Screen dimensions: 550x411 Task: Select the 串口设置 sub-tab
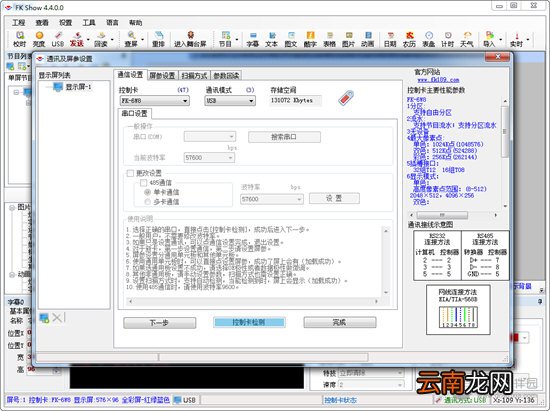pyautogui.click(x=135, y=113)
